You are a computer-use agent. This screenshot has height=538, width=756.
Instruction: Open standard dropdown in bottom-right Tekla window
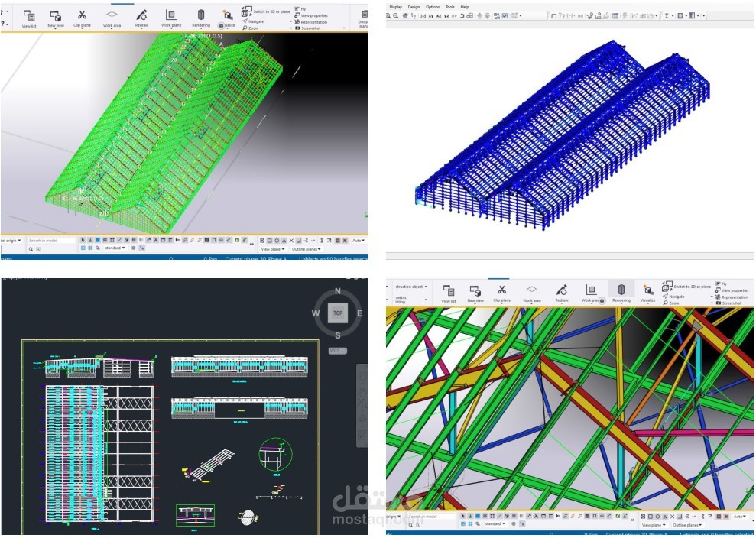(495, 523)
